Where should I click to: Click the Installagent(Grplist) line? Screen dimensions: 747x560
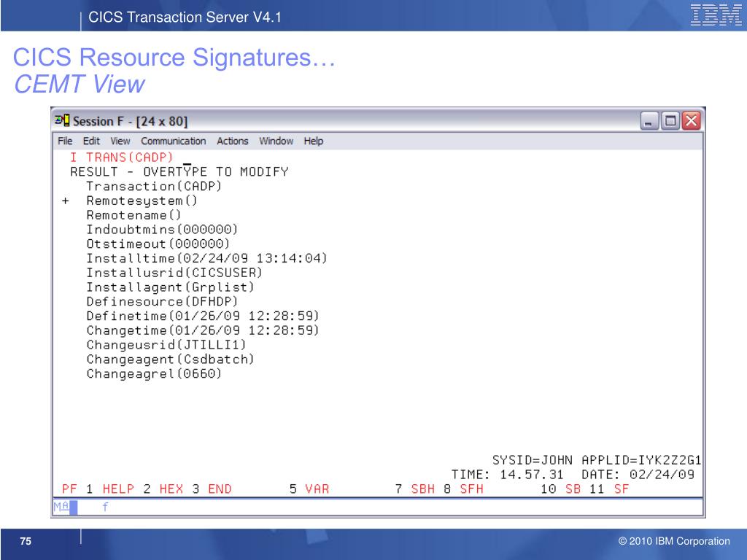(170, 287)
